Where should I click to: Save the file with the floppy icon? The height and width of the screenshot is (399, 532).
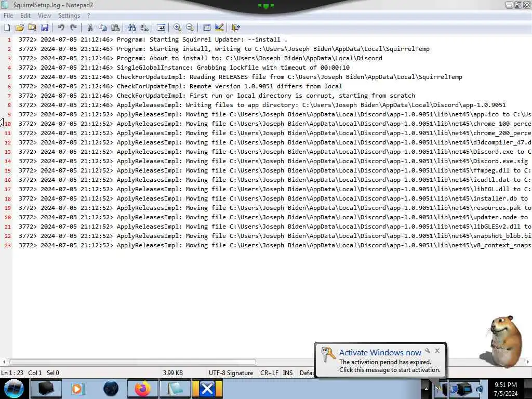click(x=45, y=28)
